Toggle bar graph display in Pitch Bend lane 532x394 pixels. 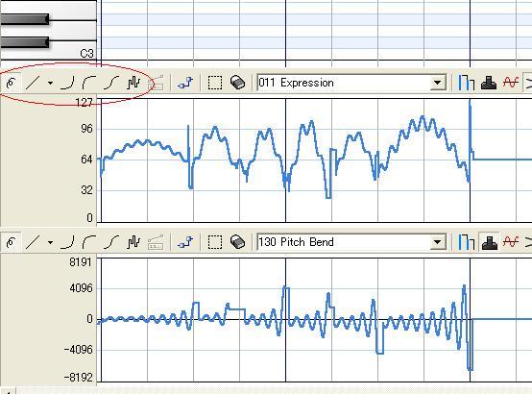[x=467, y=242]
